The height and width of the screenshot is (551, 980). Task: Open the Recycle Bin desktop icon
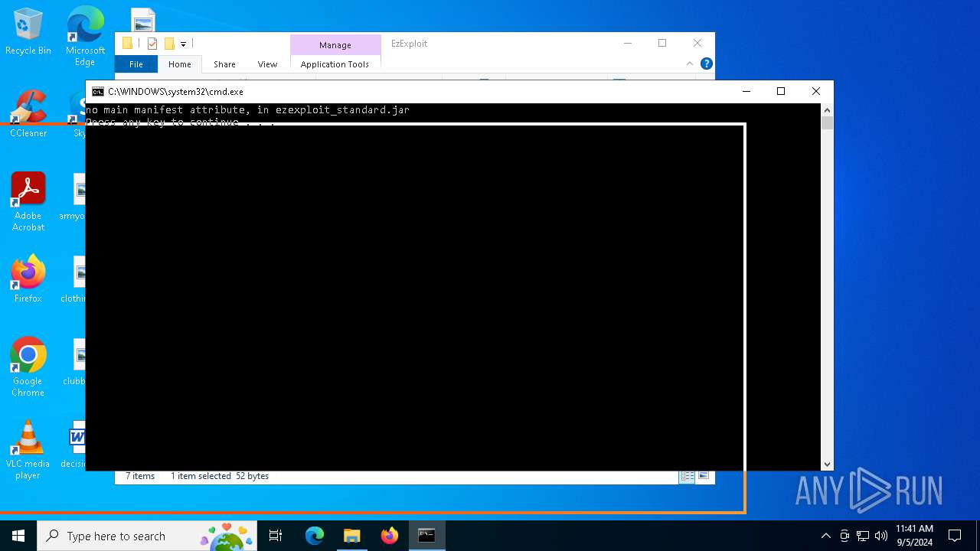[28, 32]
